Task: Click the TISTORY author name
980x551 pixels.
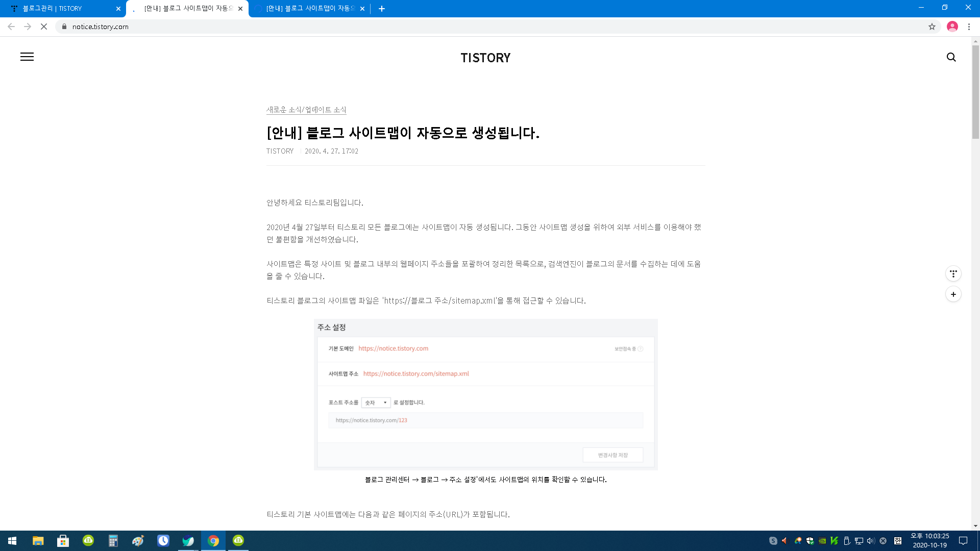Action: [x=280, y=151]
